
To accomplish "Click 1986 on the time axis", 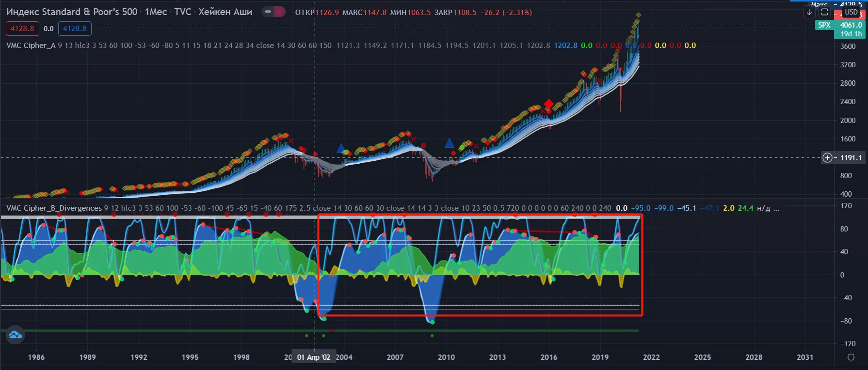I will click(36, 357).
